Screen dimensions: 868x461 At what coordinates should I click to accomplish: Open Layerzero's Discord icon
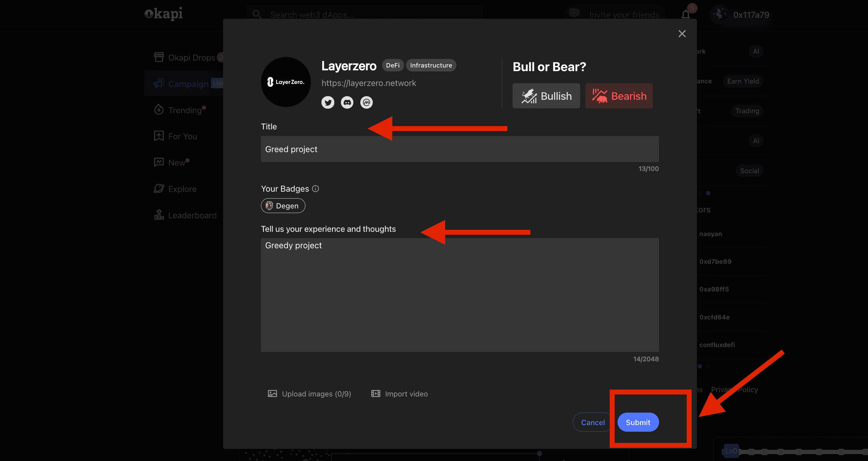(x=347, y=102)
